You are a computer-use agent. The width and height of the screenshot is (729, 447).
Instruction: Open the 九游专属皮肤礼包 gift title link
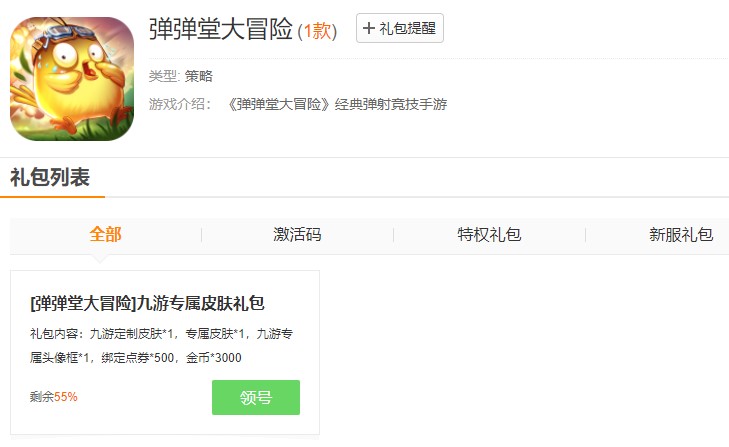(147, 303)
